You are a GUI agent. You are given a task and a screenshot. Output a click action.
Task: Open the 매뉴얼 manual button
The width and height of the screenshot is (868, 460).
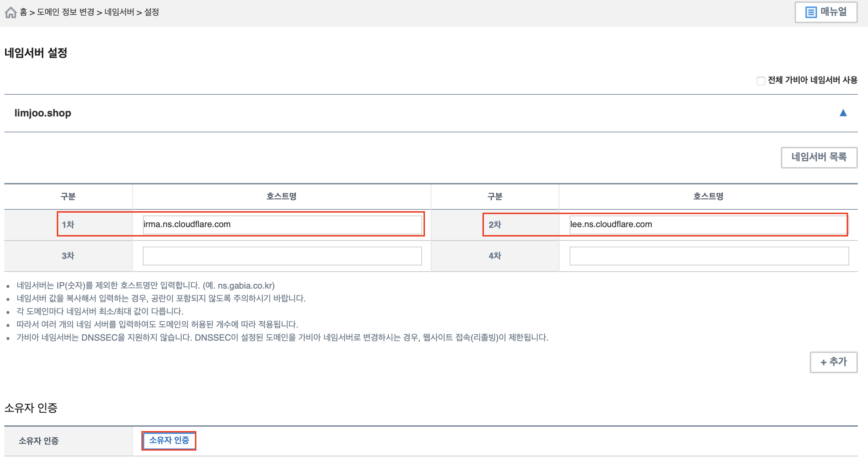pyautogui.click(x=826, y=12)
